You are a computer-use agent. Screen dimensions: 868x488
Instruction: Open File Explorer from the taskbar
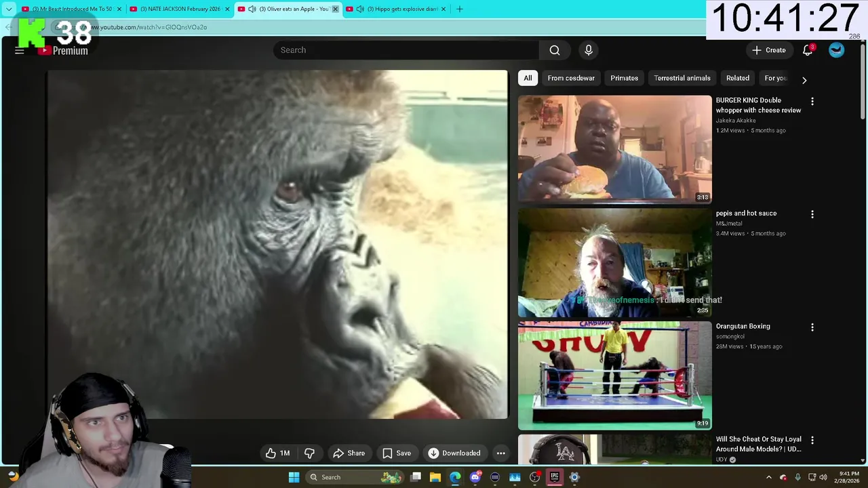click(435, 477)
